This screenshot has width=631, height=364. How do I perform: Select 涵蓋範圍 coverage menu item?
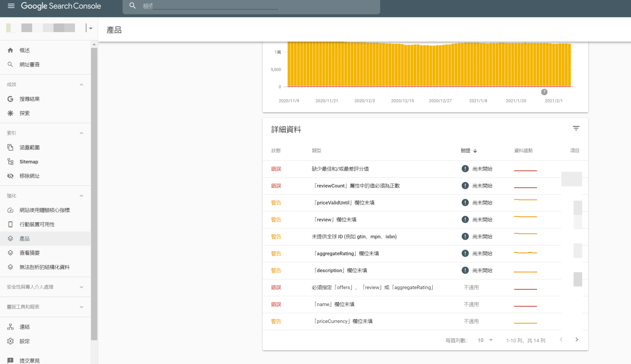[29, 147]
